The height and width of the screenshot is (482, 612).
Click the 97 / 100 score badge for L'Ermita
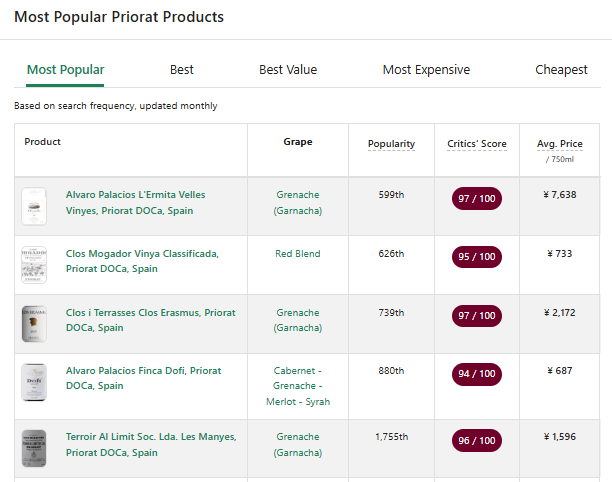point(477,199)
